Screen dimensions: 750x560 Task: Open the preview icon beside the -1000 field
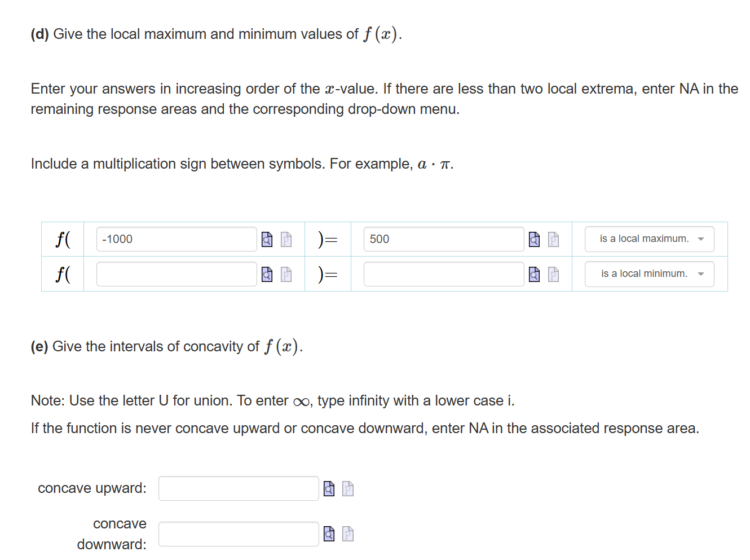click(x=266, y=239)
